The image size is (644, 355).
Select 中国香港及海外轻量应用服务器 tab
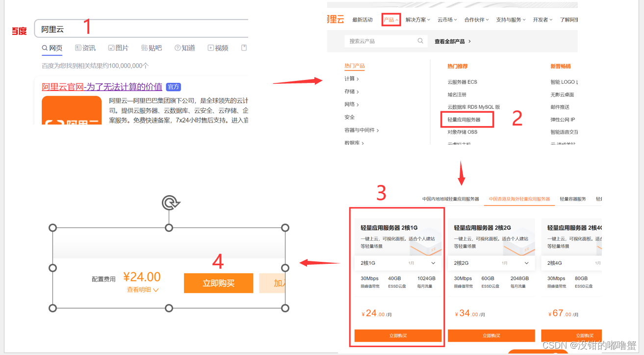tap(519, 199)
